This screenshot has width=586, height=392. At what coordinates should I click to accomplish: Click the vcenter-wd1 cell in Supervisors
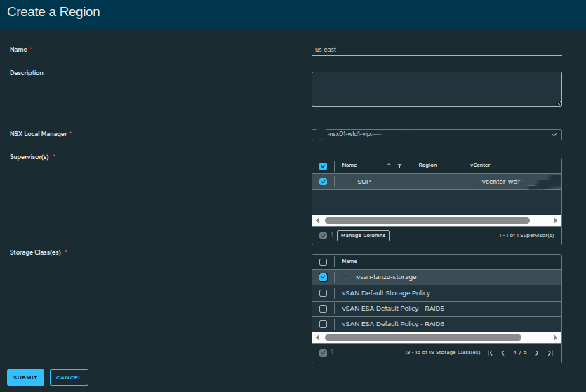(502, 182)
